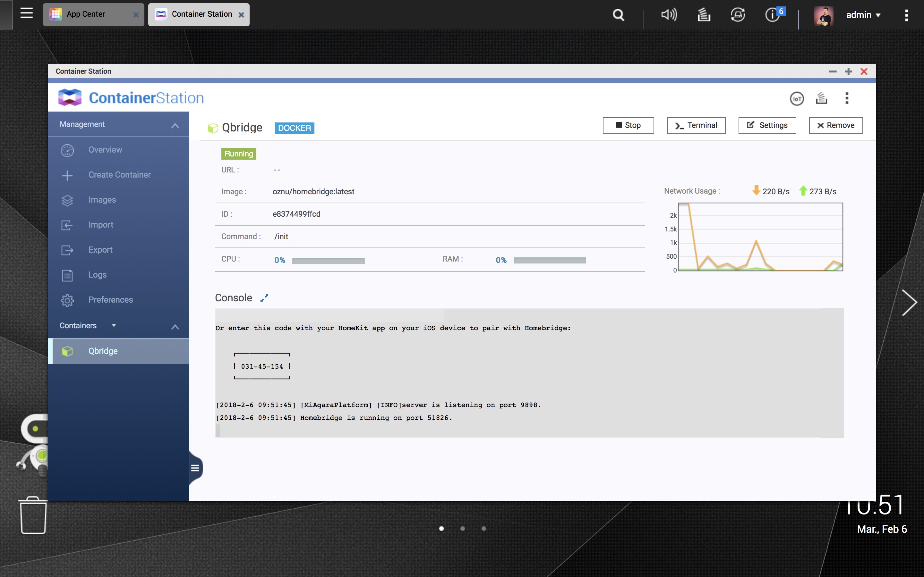Screen dimensions: 924x577
Task: Click the Qbridge item in Containers list
Action: point(102,351)
